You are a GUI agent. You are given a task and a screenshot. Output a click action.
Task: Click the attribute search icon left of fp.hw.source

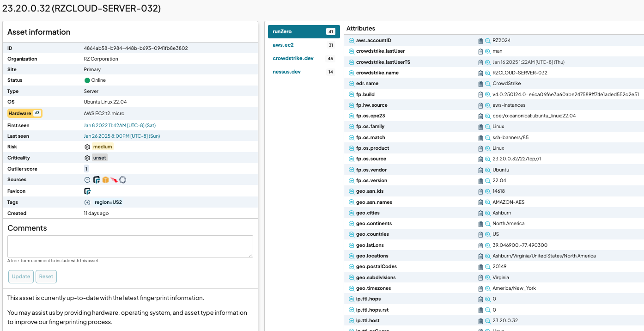coord(351,105)
